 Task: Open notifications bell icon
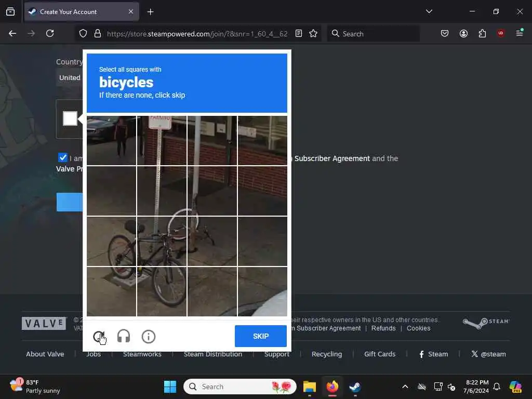point(497,387)
